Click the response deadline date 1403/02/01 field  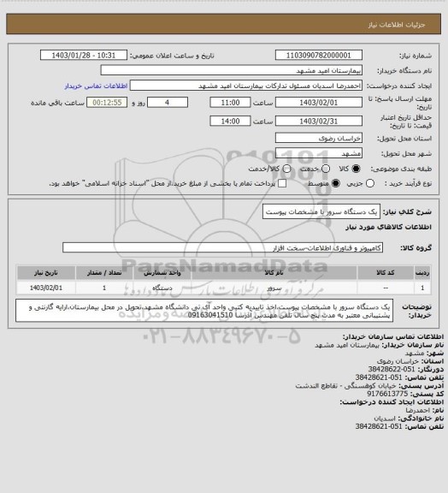319,103
